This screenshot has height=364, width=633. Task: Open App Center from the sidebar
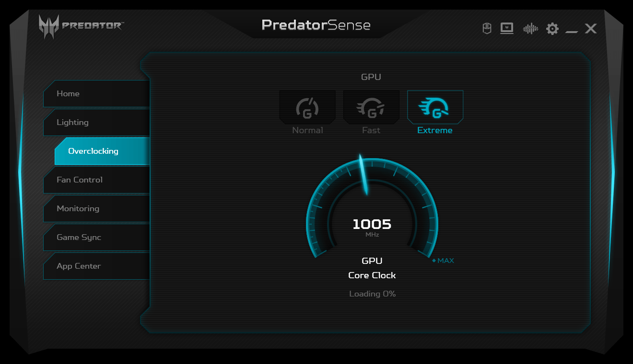[x=96, y=266]
